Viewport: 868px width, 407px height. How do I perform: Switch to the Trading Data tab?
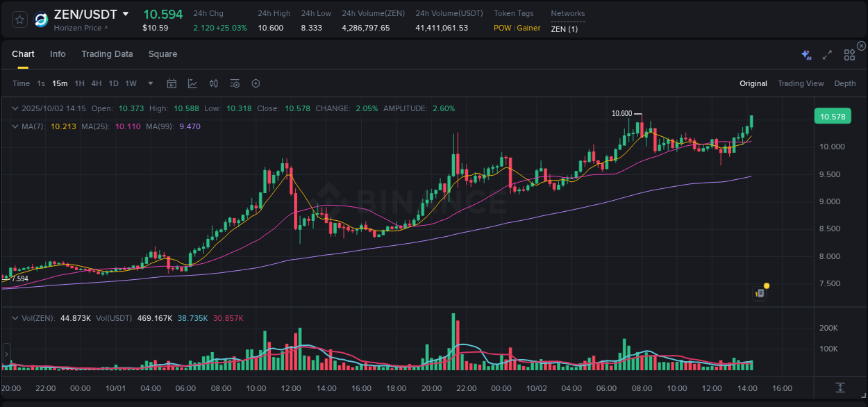coord(107,53)
